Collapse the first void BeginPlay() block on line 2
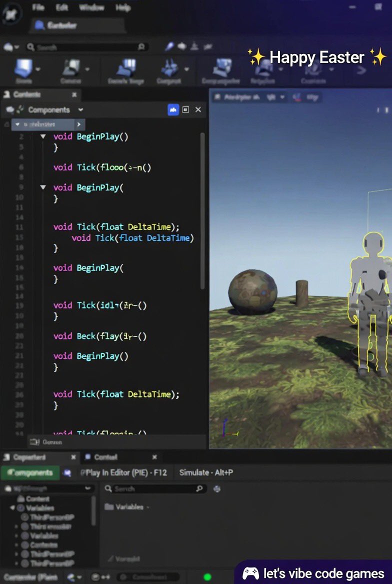The image size is (392, 584). click(43, 136)
